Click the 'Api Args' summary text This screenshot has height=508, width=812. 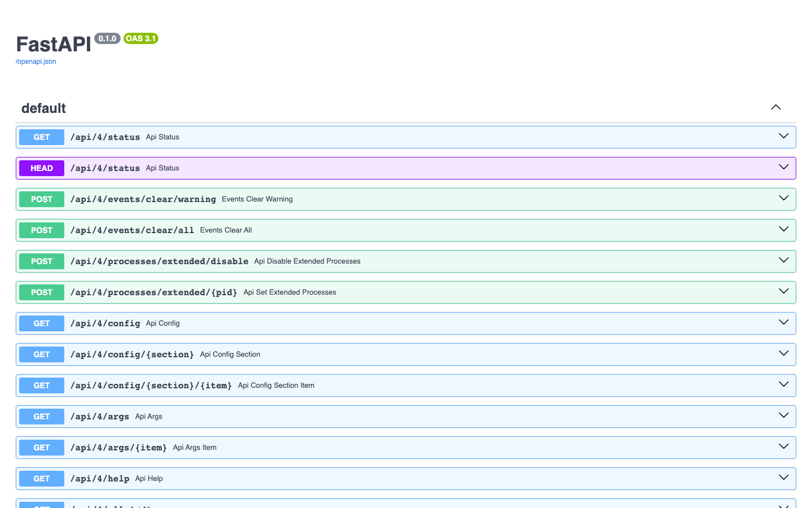(x=149, y=417)
